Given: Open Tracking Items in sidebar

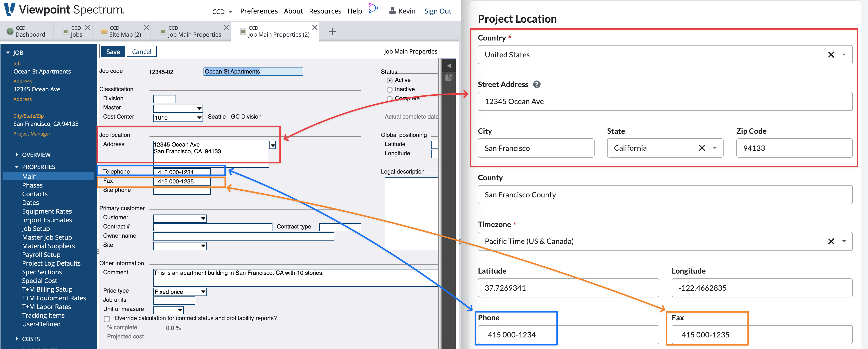Looking at the screenshot, I should (43, 316).
